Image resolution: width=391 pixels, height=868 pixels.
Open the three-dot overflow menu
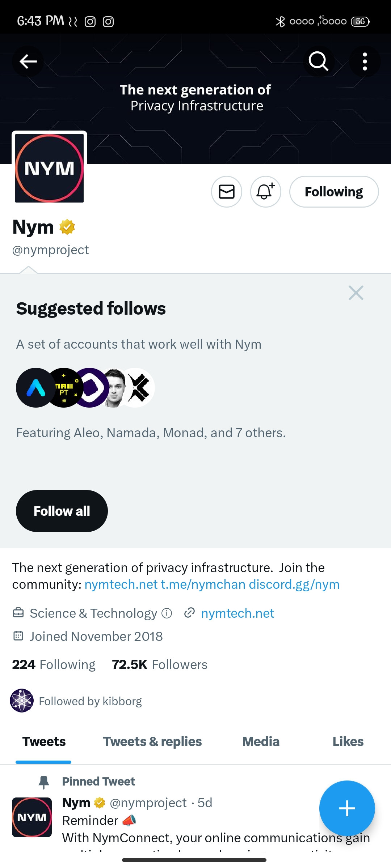[365, 61]
